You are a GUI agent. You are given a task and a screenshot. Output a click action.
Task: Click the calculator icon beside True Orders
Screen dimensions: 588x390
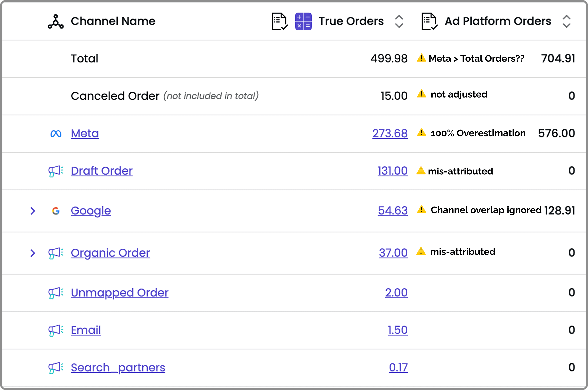click(303, 21)
